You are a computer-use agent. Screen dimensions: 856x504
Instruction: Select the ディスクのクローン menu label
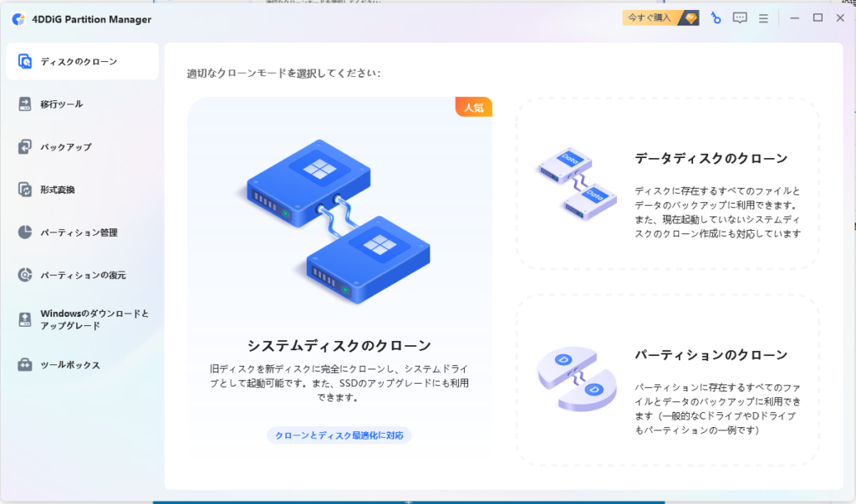point(79,62)
